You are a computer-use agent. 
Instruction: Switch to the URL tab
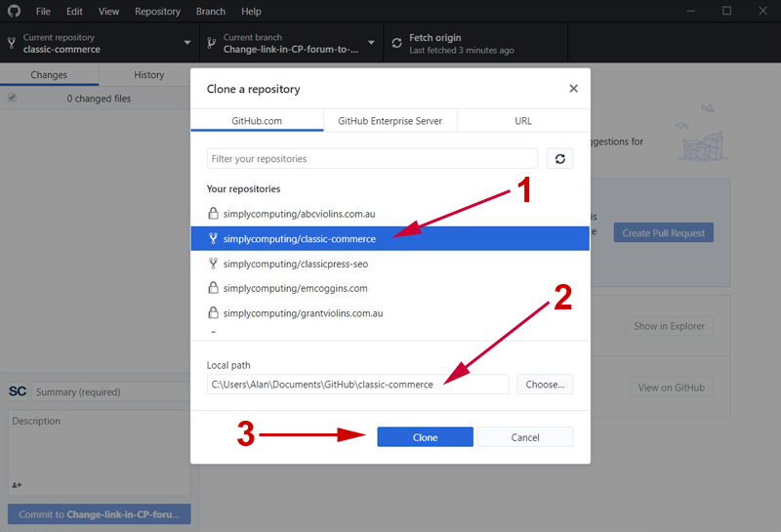523,121
